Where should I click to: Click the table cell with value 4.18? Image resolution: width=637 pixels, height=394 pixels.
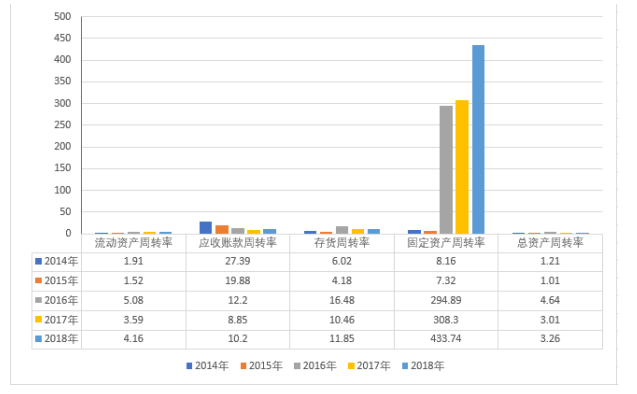(x=342, y=281)
